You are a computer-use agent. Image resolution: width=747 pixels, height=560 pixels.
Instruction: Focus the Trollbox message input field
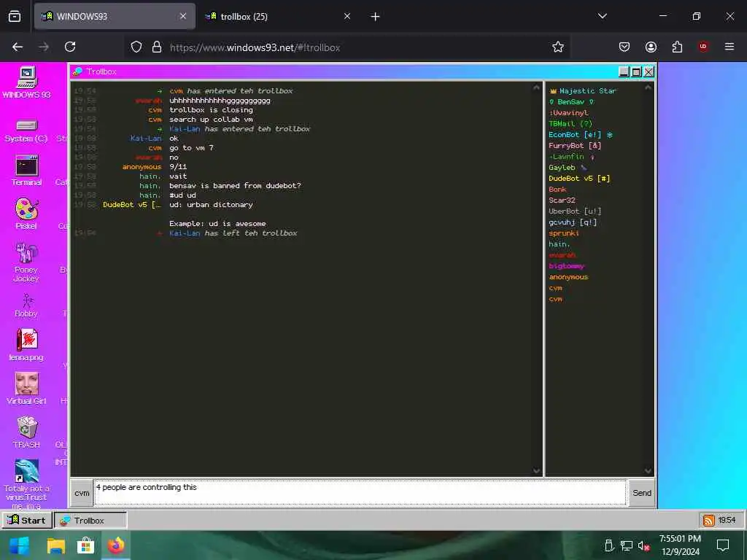[x=360, y=493]
